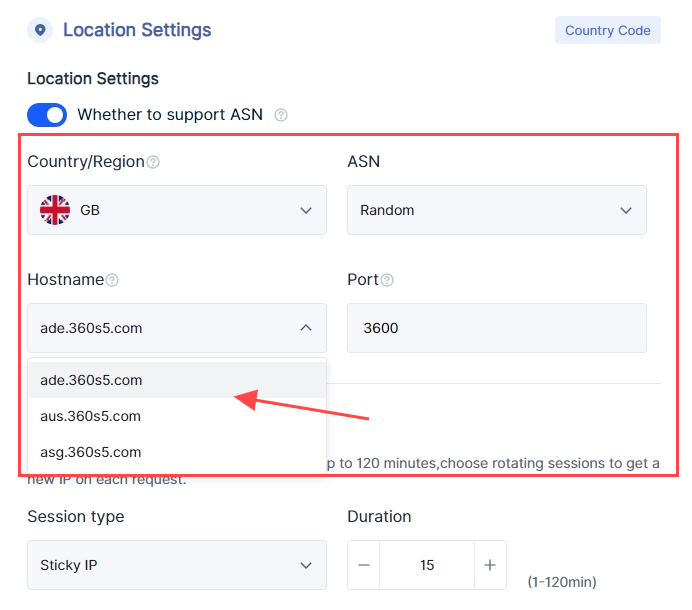
Task: Expand the ASN Random dropdown
Action: pyautogui.click(x=496, y=210)
